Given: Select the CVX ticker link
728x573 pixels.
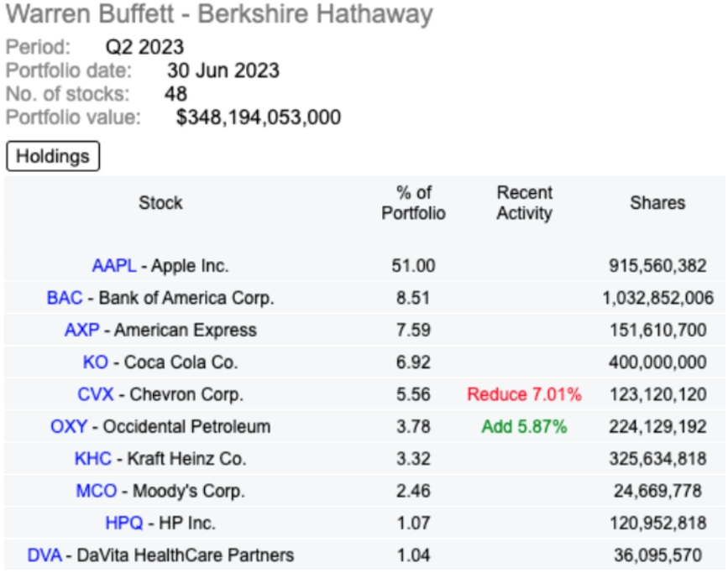Looking at the screenshot, I should pyautogui.click(x=95, y=394).
